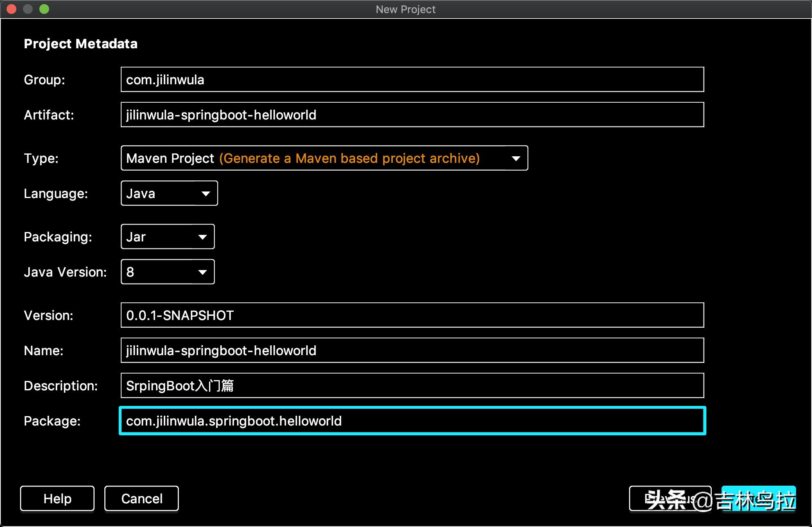The image size is (812, 527).
Task: Click the Java Version label text
Action: pos(65,272)
